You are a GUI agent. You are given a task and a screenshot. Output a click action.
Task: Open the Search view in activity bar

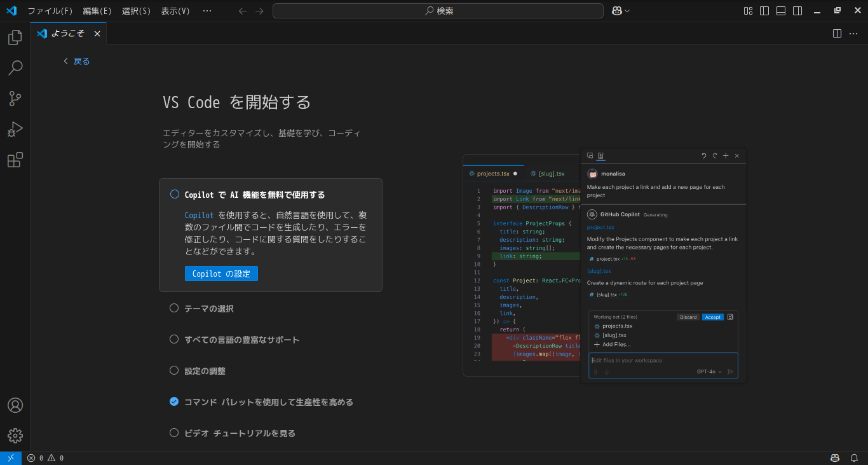[x=15, y=68]
